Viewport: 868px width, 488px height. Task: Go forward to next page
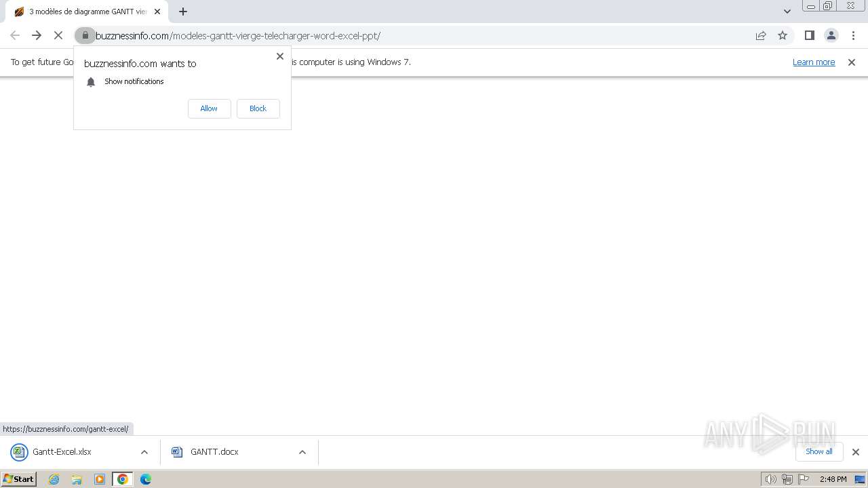click(x=37, y=35)
